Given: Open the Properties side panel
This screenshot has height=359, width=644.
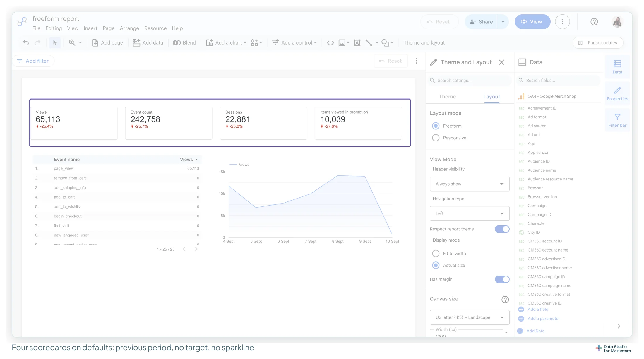Looking at the screenshot, I should [x=617, y=94].
